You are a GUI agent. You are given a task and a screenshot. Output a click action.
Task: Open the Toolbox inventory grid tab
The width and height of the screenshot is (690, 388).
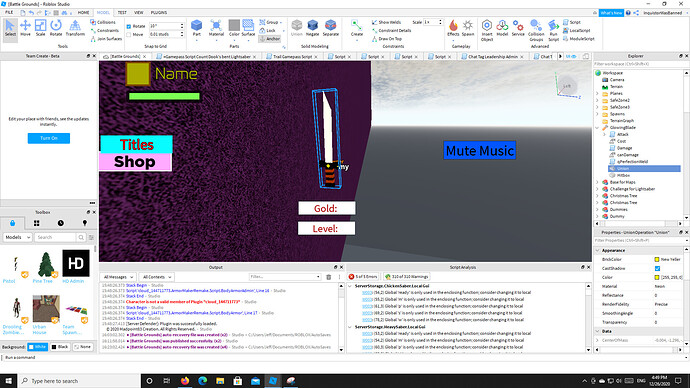(x=37, y=223)
